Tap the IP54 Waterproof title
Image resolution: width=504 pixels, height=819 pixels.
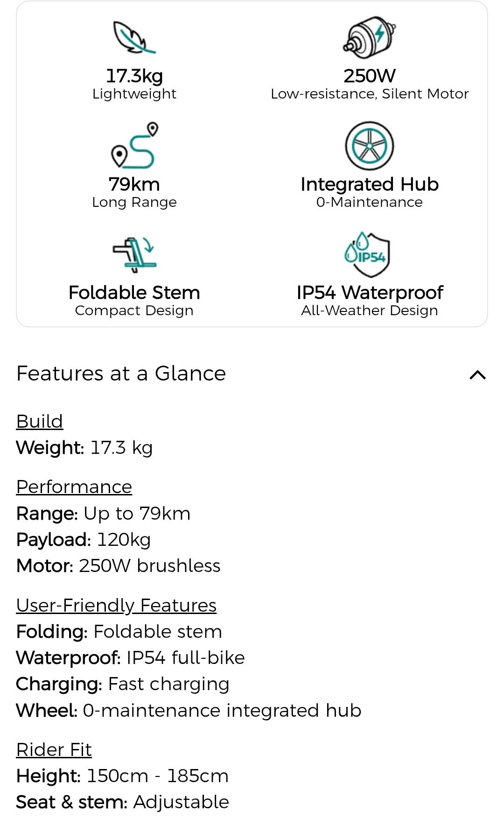[x=370, y=293]
